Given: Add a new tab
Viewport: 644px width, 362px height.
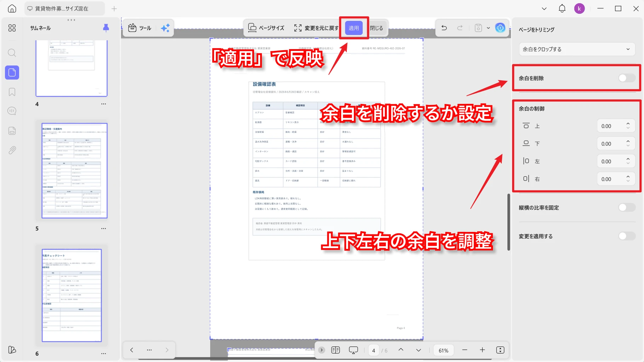Looking at the screenshot, I should click(x=114, y=8).
